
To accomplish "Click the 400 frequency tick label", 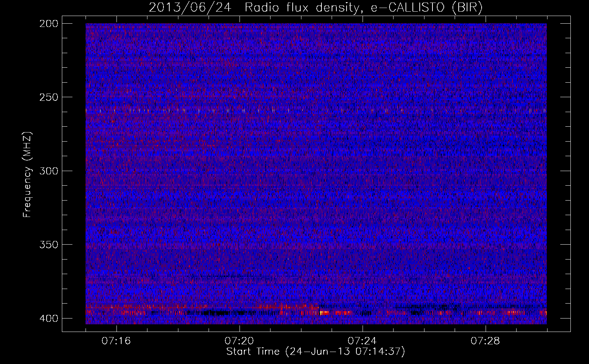I will pyautogui.click(x=48, y=318).
